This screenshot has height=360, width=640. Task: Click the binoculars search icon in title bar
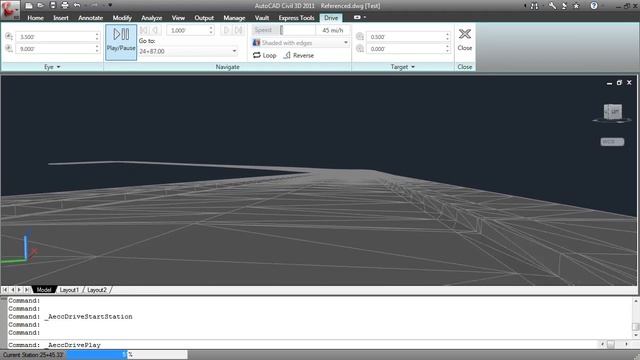pos(534,6)
